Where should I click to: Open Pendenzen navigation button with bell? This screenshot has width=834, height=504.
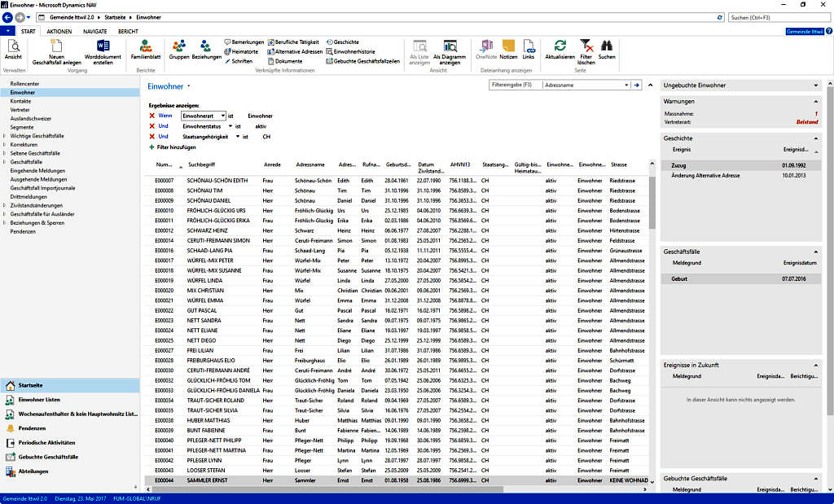32,428
